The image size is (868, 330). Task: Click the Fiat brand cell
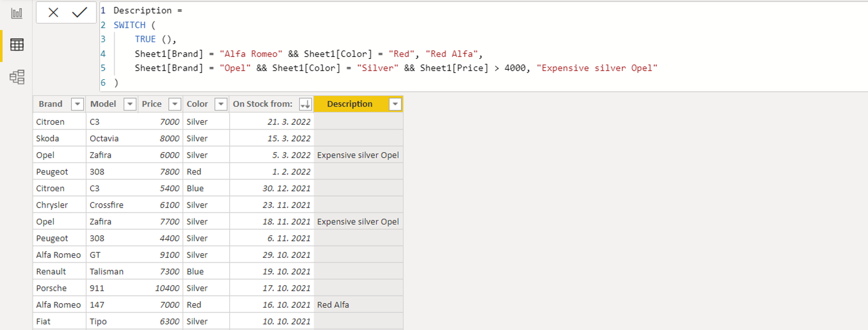pyautogui.click(x=59, y=321)
